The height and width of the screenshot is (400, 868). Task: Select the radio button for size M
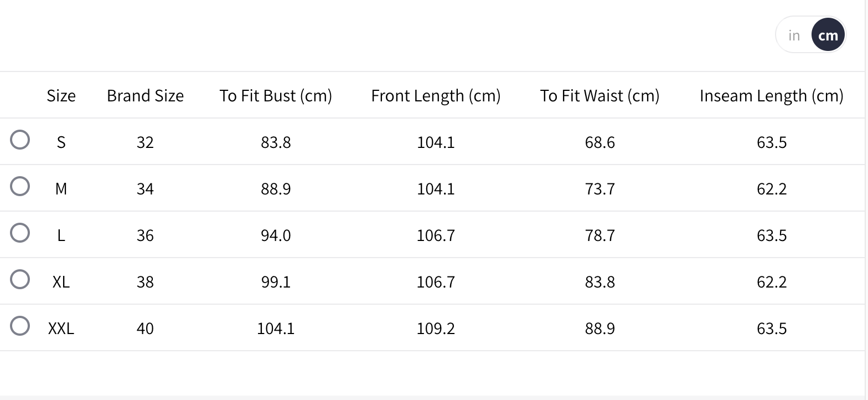point(20,187)
